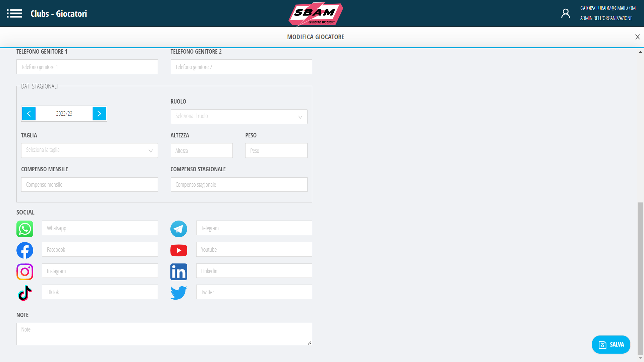The height and width of the screenshot is (362, 644).
Task: Click the Whatsapp input field
Action: [x=100, y=228]
